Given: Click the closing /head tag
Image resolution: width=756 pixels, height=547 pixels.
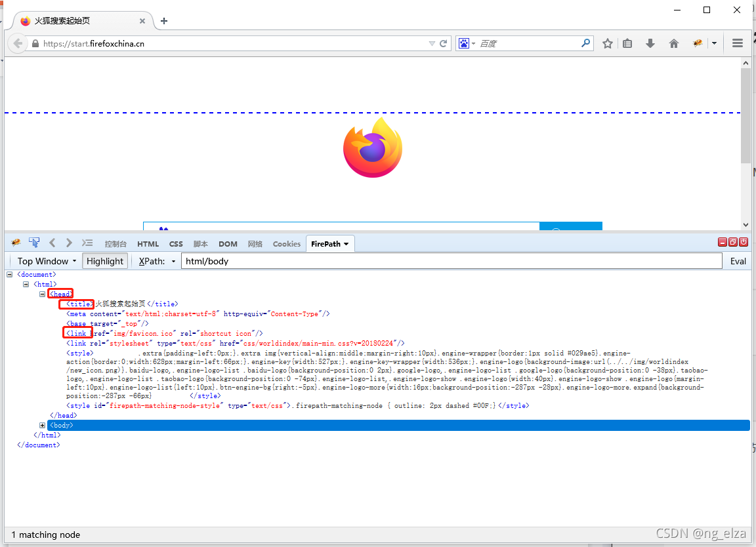Looking at the screenshot, I should click(x=63, y=415).
